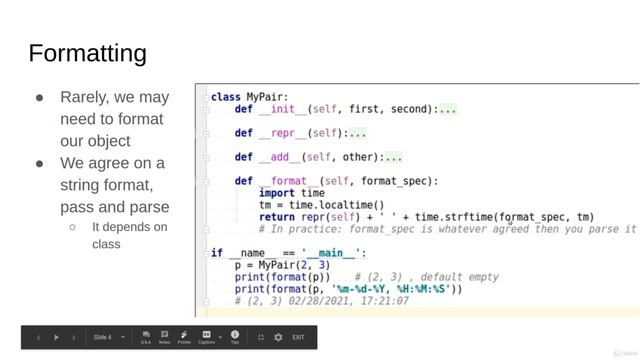Click the text "pass and parse"
The height and width of the screenshot is (360, 640).
pos(115,207)
